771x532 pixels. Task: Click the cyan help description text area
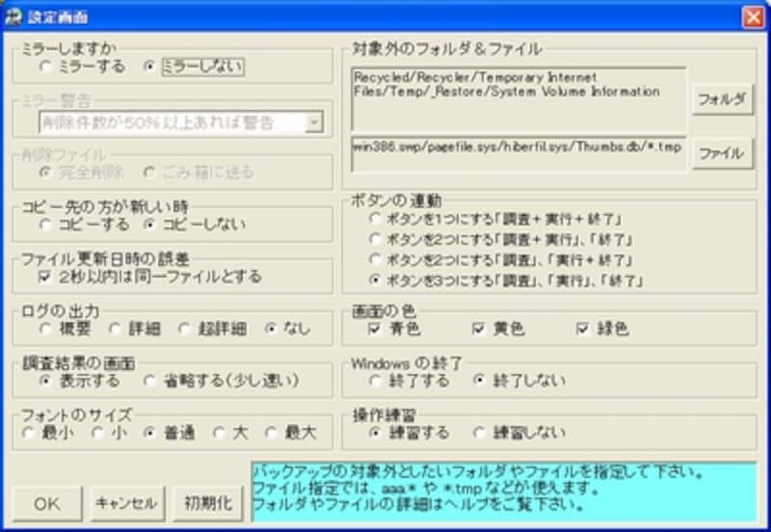click(x=504, y=492)
